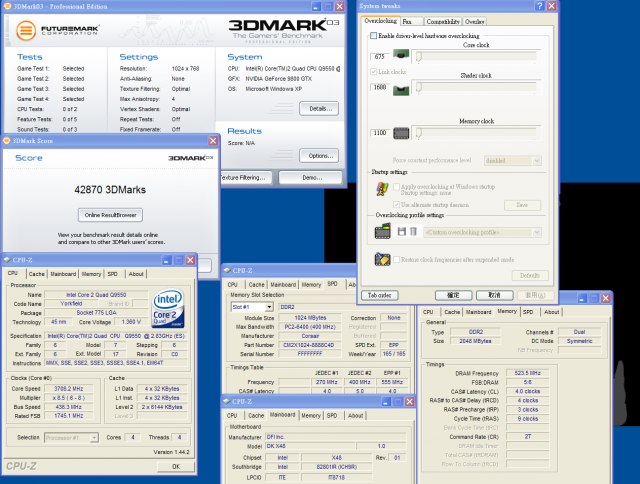Open Mainboard tab in CPU-Z processor window
The width and height of the screenshot is (640, 484).
pos(63,274)
